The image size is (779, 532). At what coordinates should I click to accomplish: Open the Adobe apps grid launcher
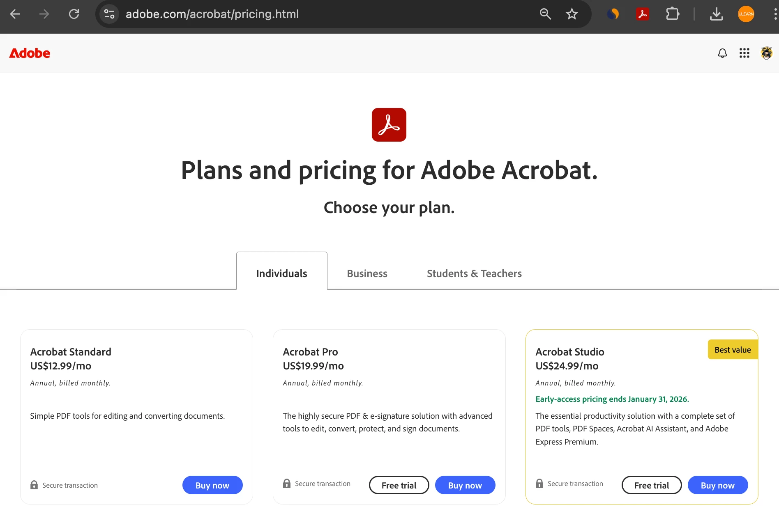[744, 53]
